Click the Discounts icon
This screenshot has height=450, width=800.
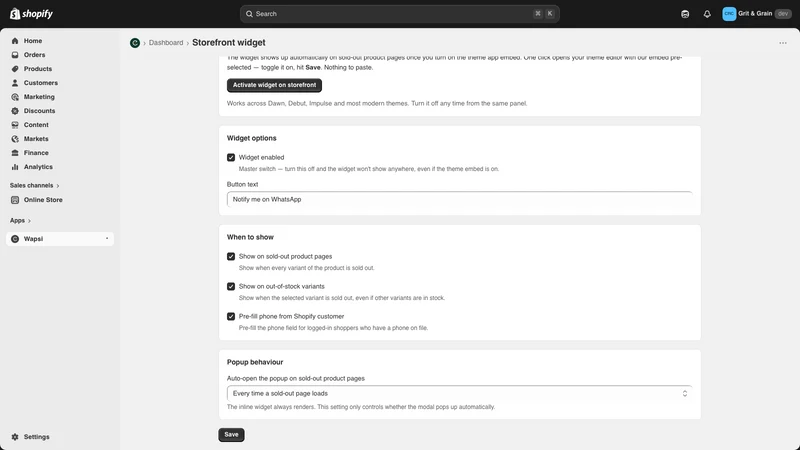coord(15,111)
